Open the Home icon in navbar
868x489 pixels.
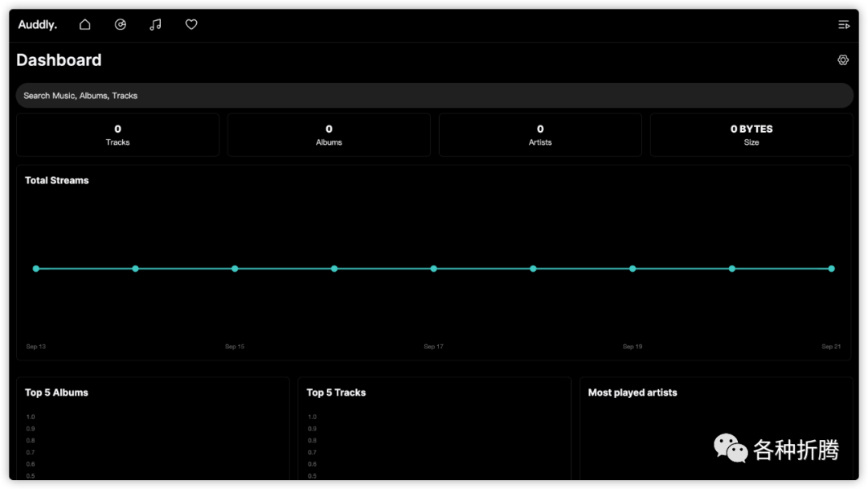pyautogui.click(x=84, y=24)
